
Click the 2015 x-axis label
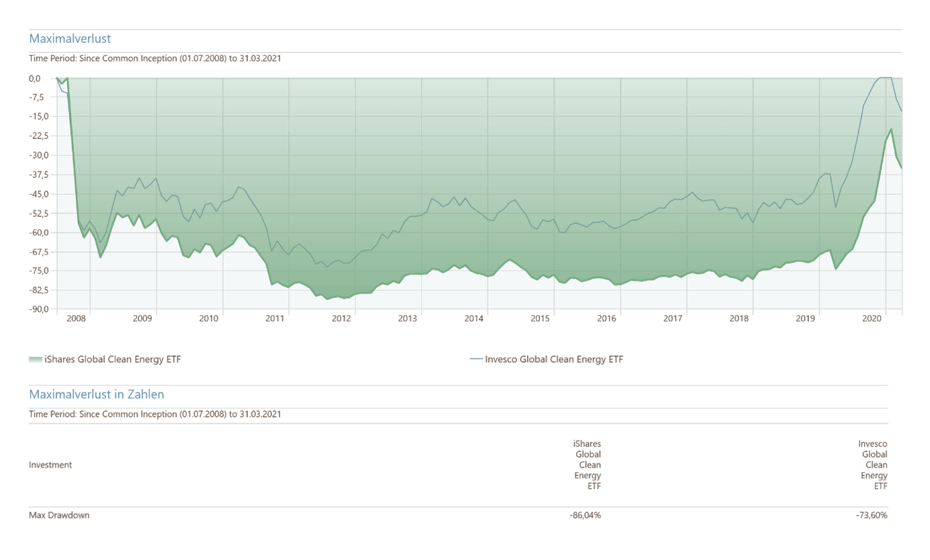(x=541, y=319)
